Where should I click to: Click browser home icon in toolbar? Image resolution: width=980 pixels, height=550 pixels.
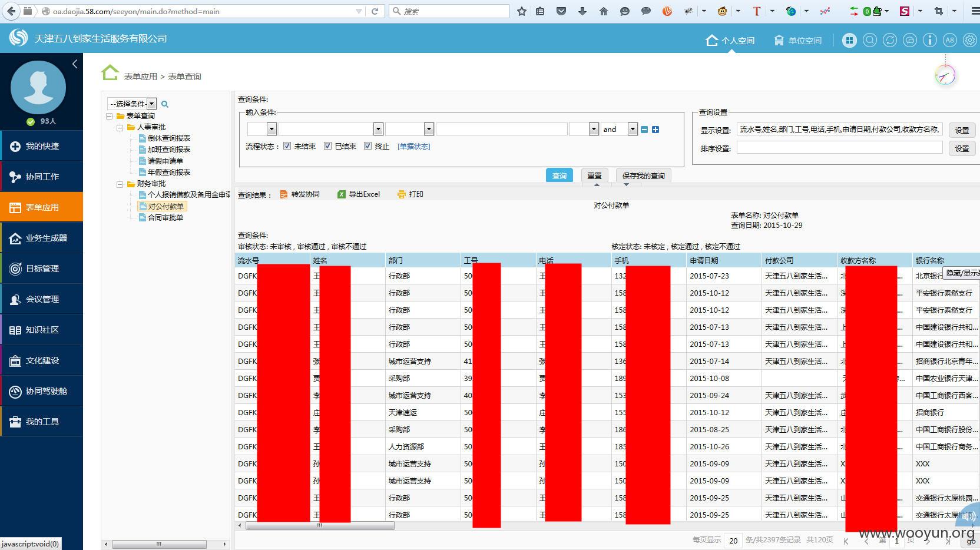tap(604, 11)
